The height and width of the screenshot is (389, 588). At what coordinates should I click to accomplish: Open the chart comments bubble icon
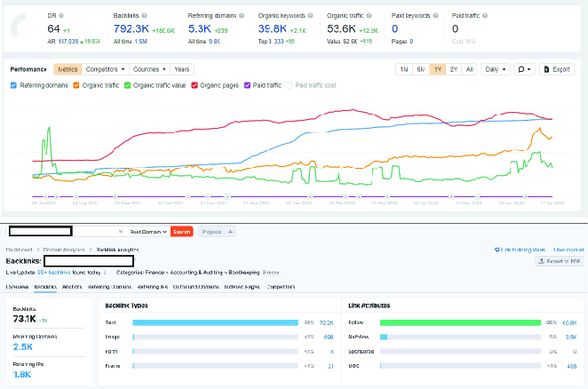click(521, 69)
